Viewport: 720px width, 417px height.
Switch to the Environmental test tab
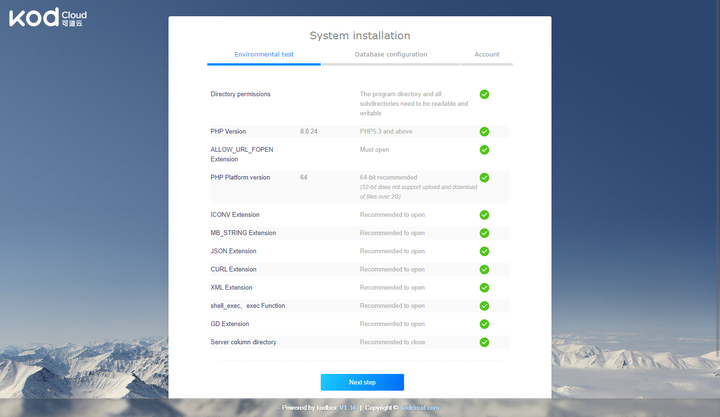coord(264,54)
